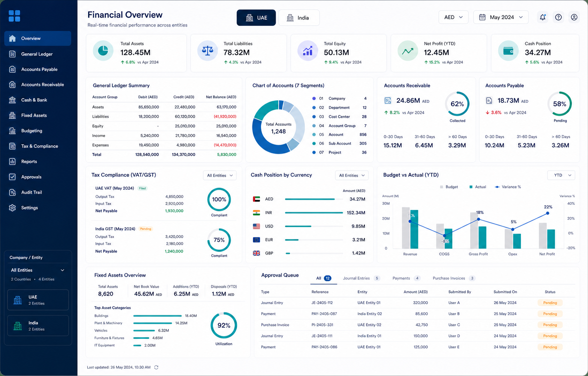Open Accounts Receivable sidebar icon

tap(12, 85)
